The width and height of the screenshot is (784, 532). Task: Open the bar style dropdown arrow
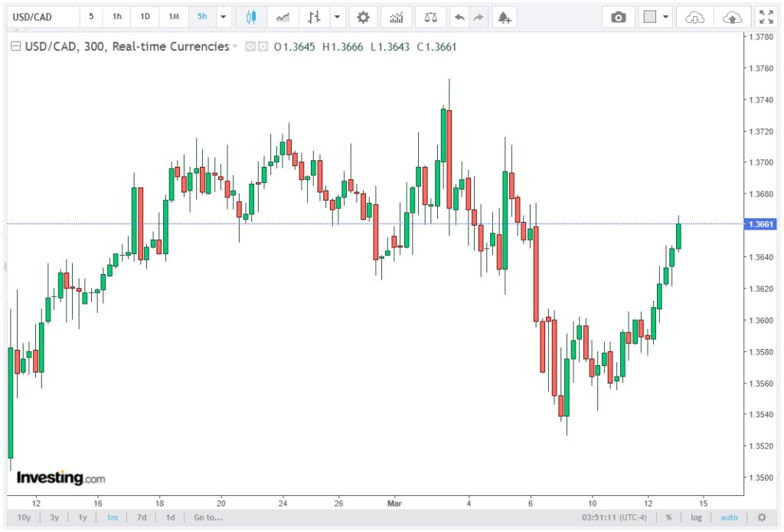(338, 17)
